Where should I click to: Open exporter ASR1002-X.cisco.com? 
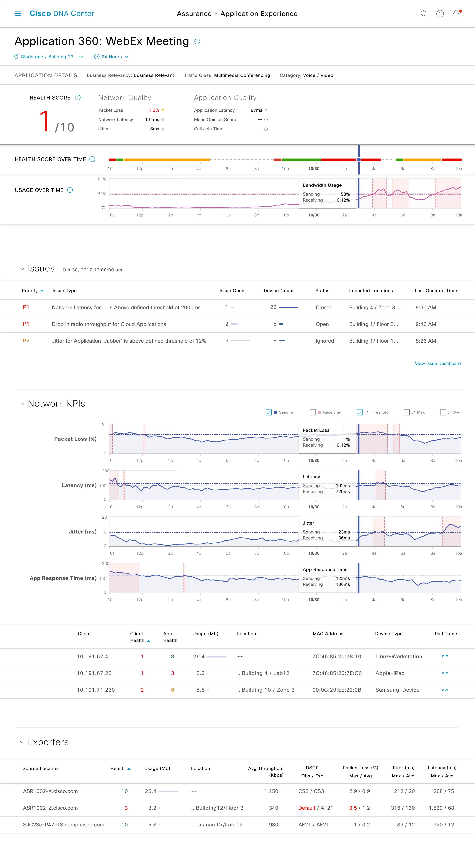click(50, 791)
